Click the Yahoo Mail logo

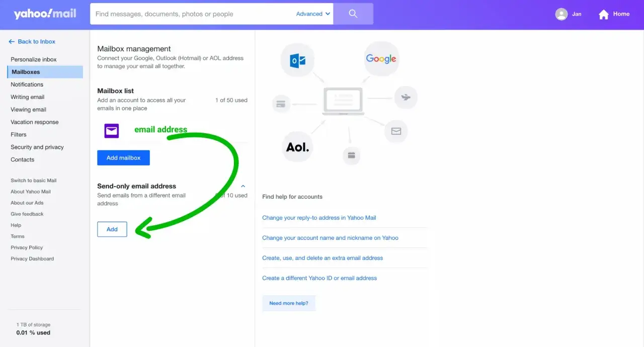tap(45, 14)
